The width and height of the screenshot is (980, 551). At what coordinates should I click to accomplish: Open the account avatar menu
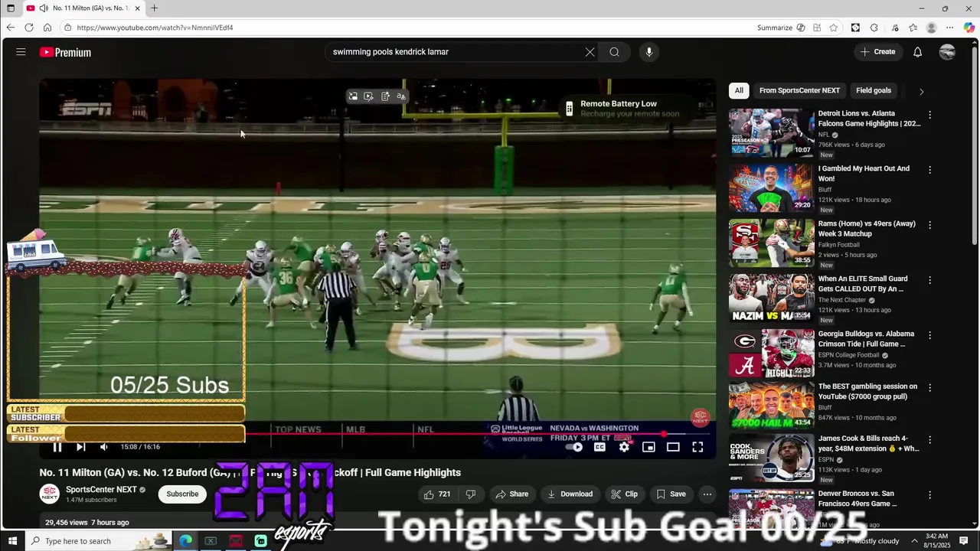coord(947,52)
